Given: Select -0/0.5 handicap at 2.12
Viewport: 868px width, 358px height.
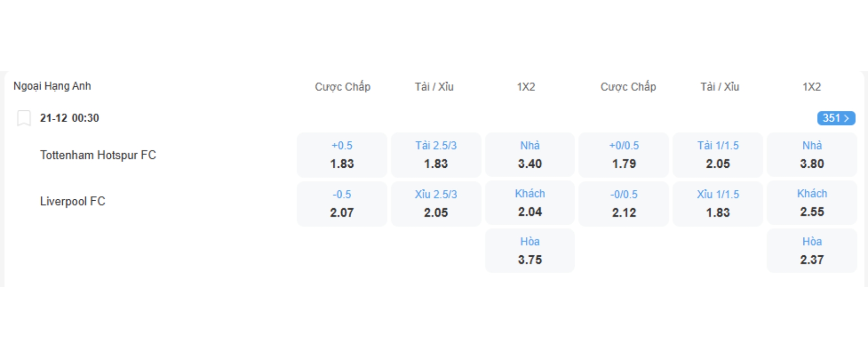Looking at the screenshot, I should (x=624, y=204).
